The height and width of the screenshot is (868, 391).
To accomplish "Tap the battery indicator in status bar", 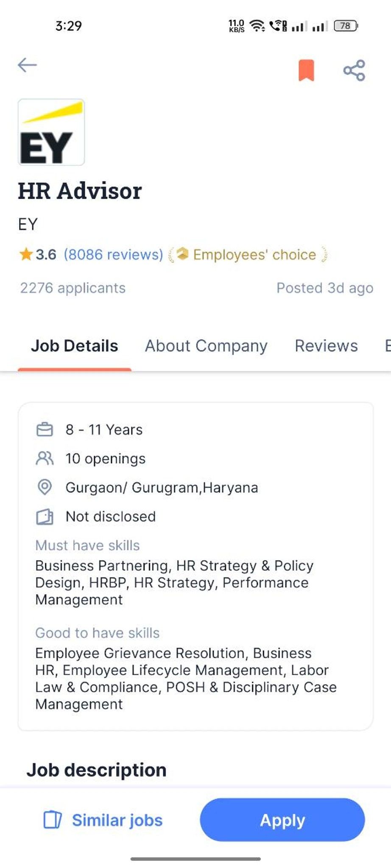I will 346,26.
